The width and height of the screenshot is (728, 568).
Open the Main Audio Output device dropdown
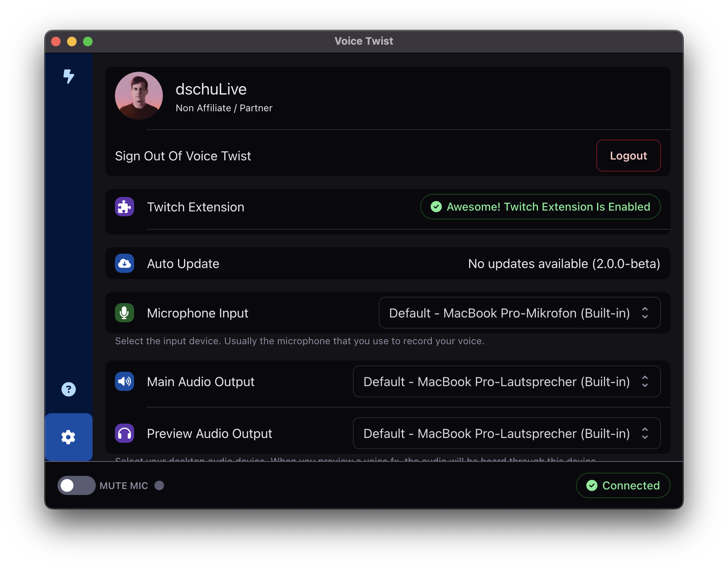pos(507,381)
